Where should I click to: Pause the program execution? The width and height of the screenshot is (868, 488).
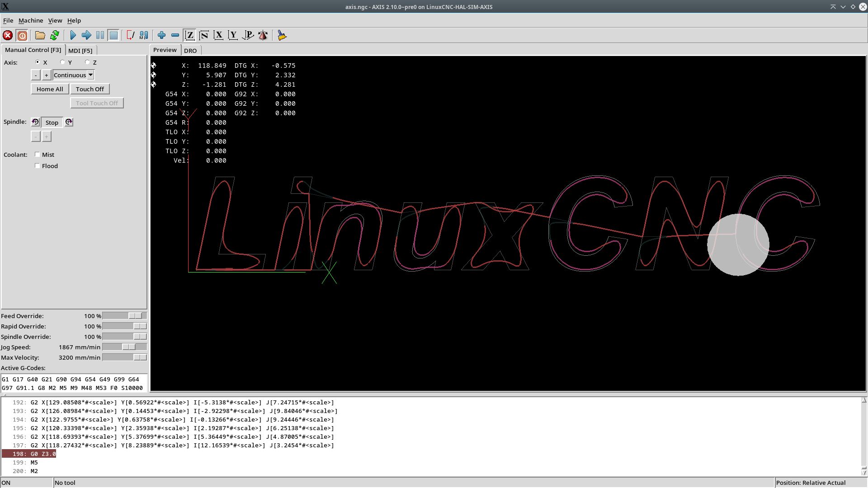pos(100,35)
